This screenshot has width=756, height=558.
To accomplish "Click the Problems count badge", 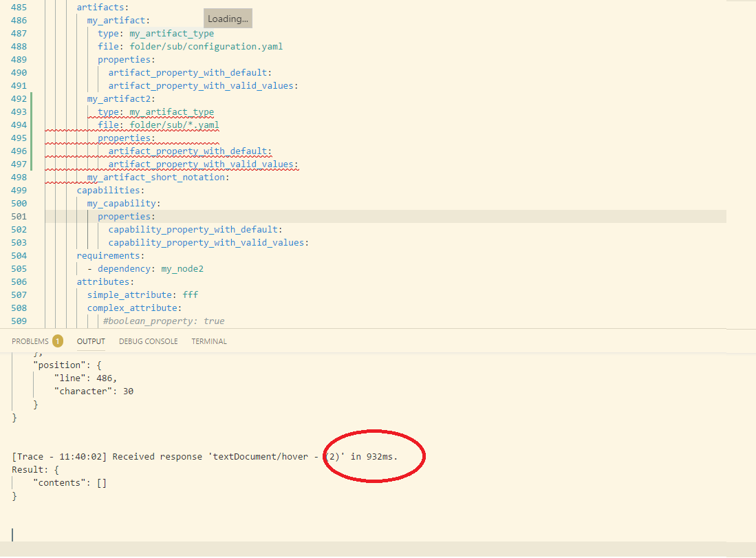I will tap(57, 341).
